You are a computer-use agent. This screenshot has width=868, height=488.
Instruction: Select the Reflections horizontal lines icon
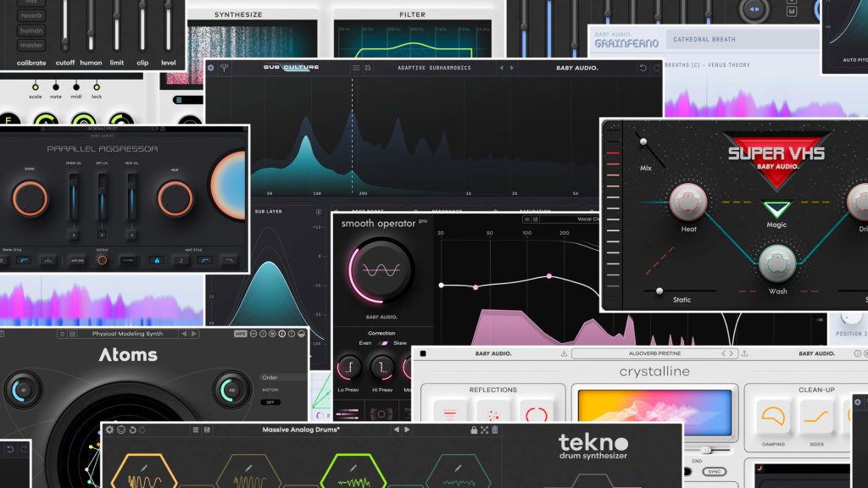coord(449,413)
